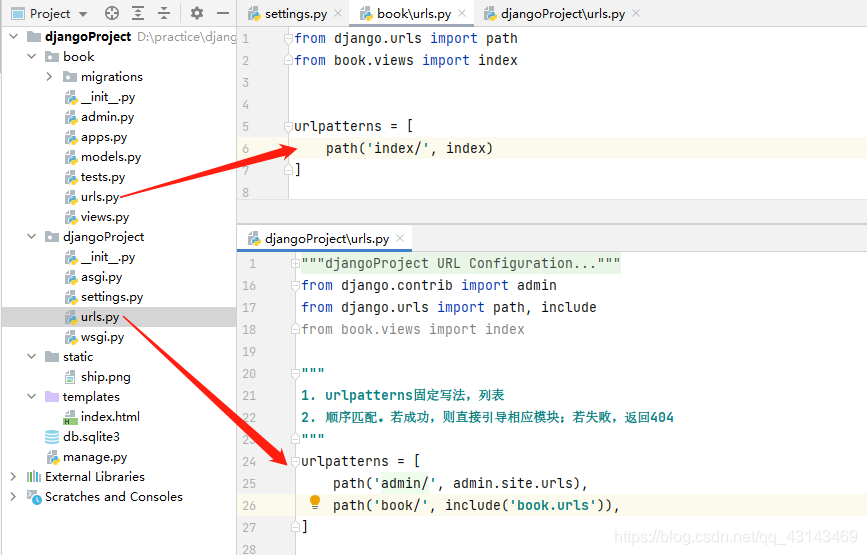Select the lower split djangoProject\urls.py tab
This screenshot has height=555, width=867.
point(327,239)
